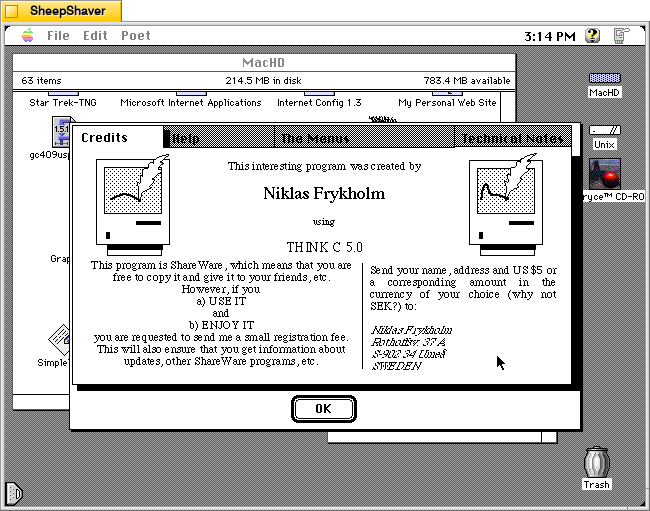Open the application switcher icon in menu bar
Image resolution: width=650 pixels, height=511 pixels.
(x=621, y=36)
